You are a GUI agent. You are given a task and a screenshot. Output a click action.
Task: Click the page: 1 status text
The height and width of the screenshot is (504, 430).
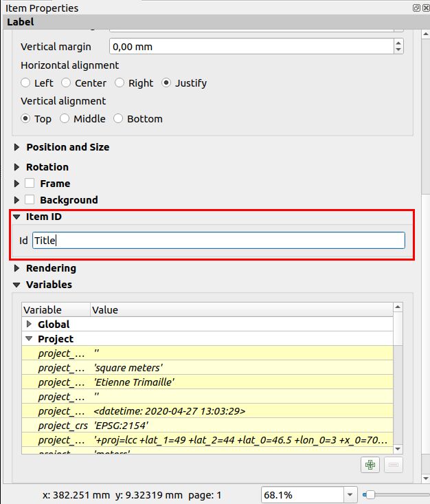click(x=205, y=495)
